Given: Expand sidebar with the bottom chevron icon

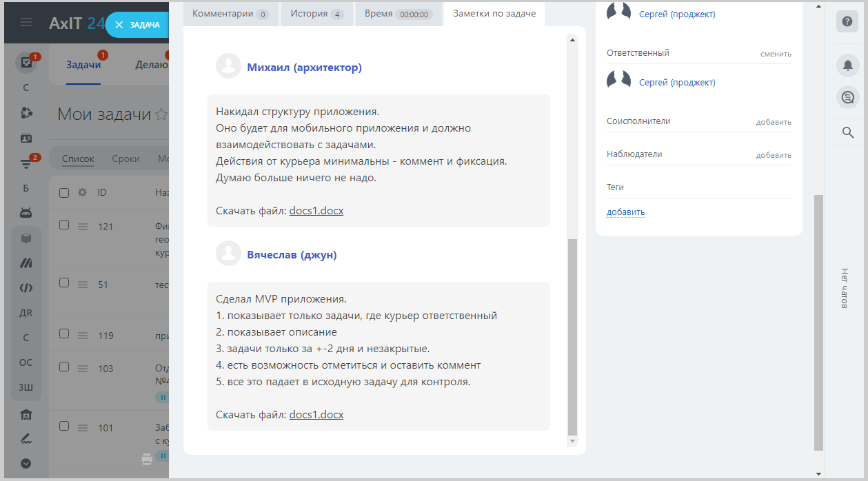Looking at the screenshot, I should click(x=26, y=463).
